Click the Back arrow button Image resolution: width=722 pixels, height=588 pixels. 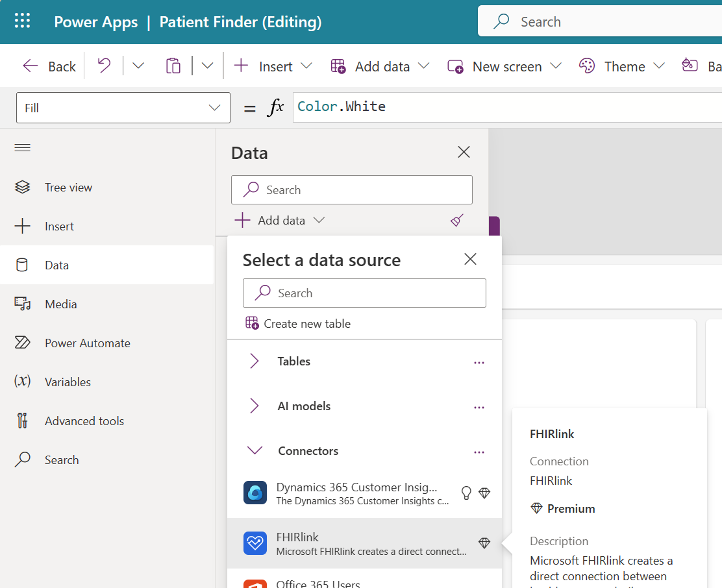coord(49,66)
